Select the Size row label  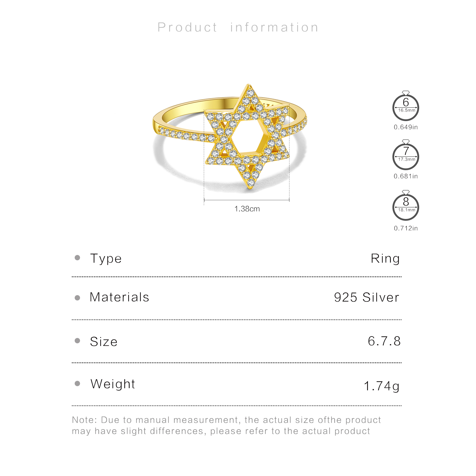click(x=104, y=342)
